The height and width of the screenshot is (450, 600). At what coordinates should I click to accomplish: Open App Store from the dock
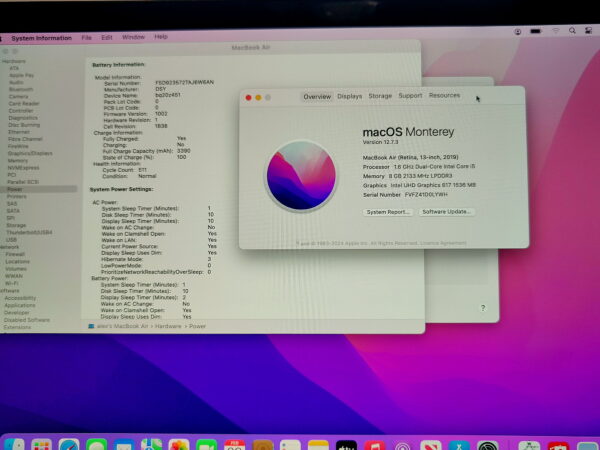pos(459,446)
